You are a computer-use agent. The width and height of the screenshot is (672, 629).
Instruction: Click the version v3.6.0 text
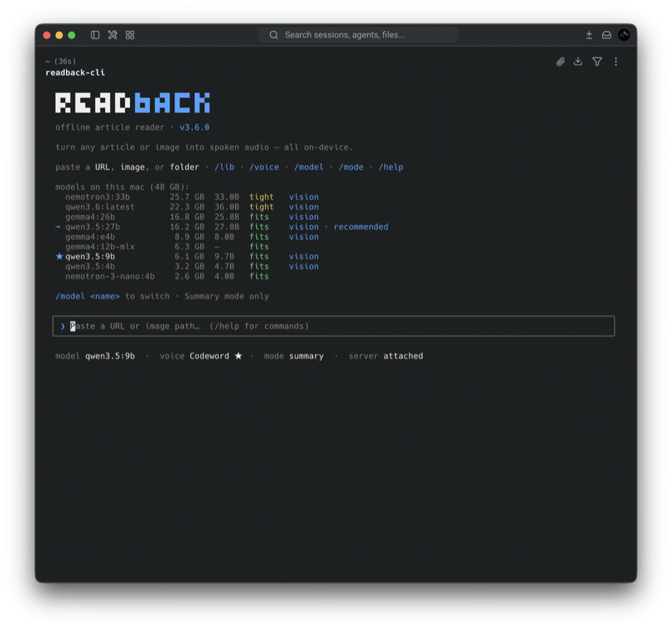pos(194,127)
